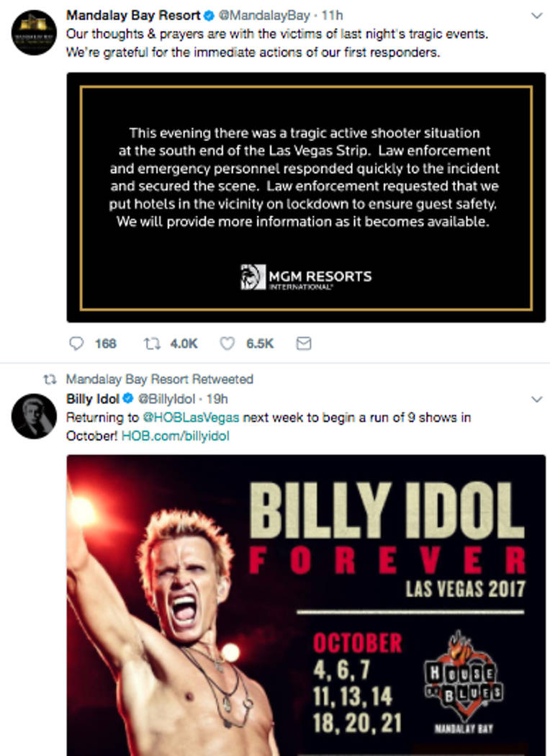Open the Billy Idol Forever poster image
The width and height of the screenshot is (550, 756).
306,605
